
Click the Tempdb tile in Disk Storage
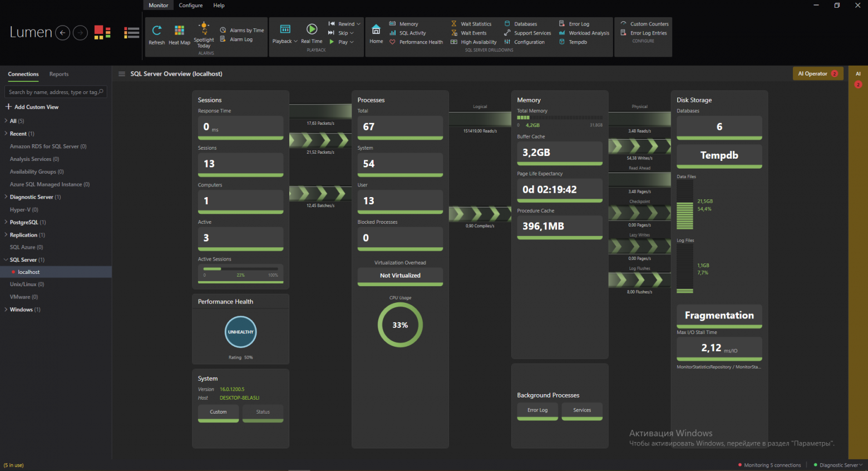point(719,156)
